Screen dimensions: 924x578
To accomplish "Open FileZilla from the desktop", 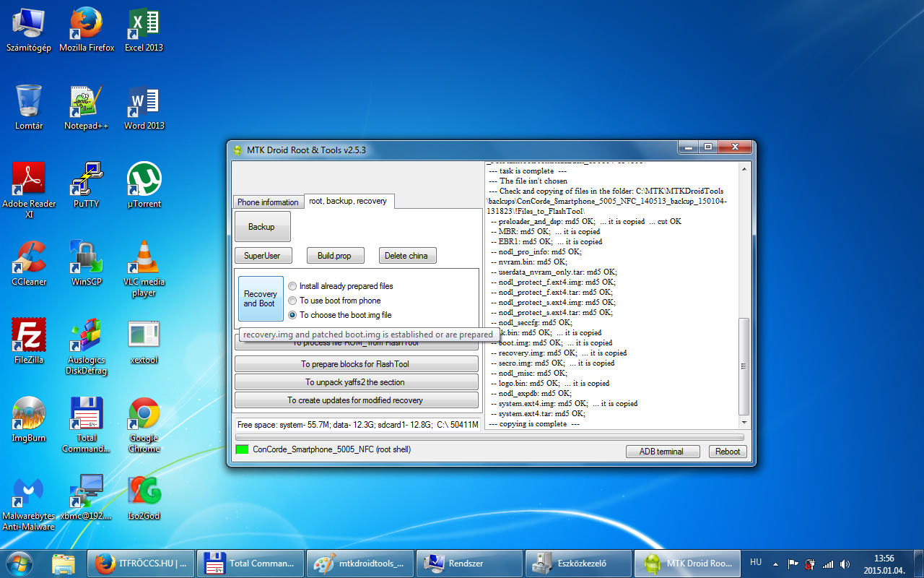I will point(29,337).
